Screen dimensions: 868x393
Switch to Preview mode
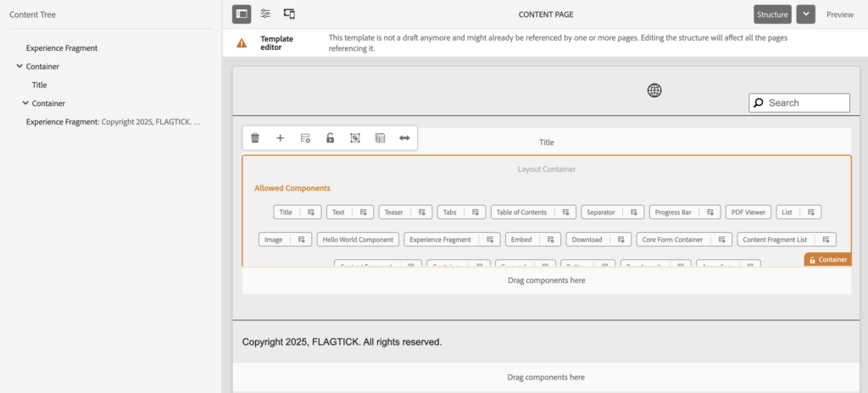click(839, 14)
